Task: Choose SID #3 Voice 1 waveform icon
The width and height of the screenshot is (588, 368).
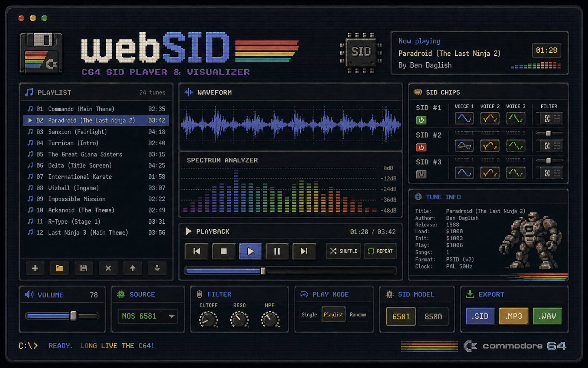Action: pyautogui.click(x=464, y=173)
